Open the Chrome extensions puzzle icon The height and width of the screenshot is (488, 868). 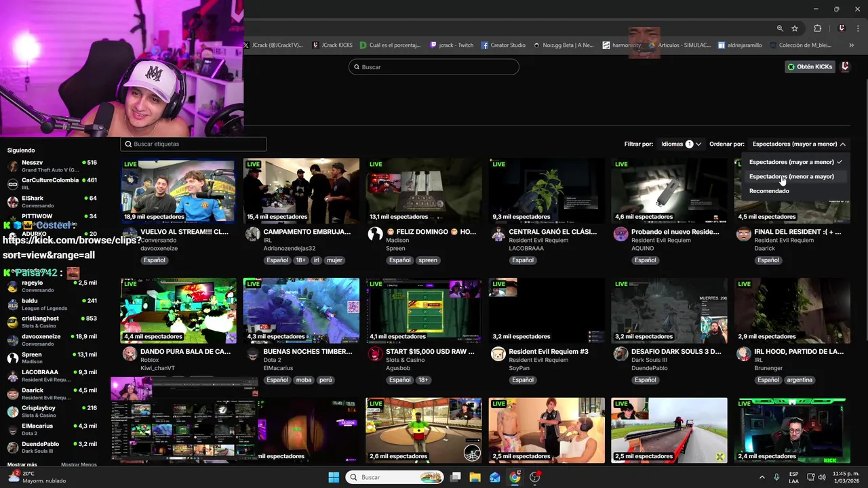(817, 28)
